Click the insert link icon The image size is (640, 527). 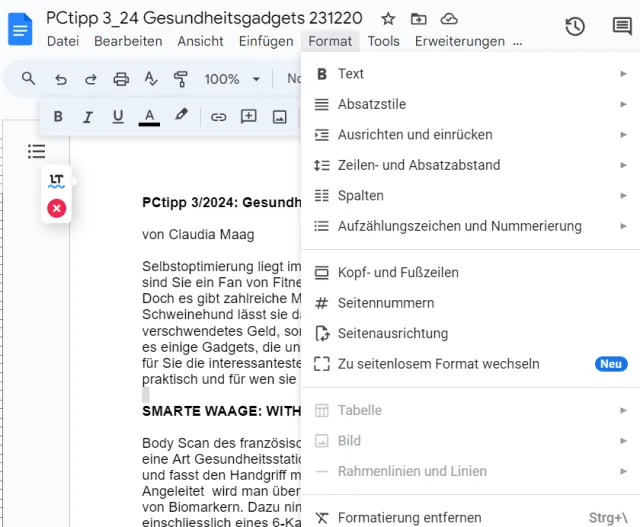coord(218,117)
